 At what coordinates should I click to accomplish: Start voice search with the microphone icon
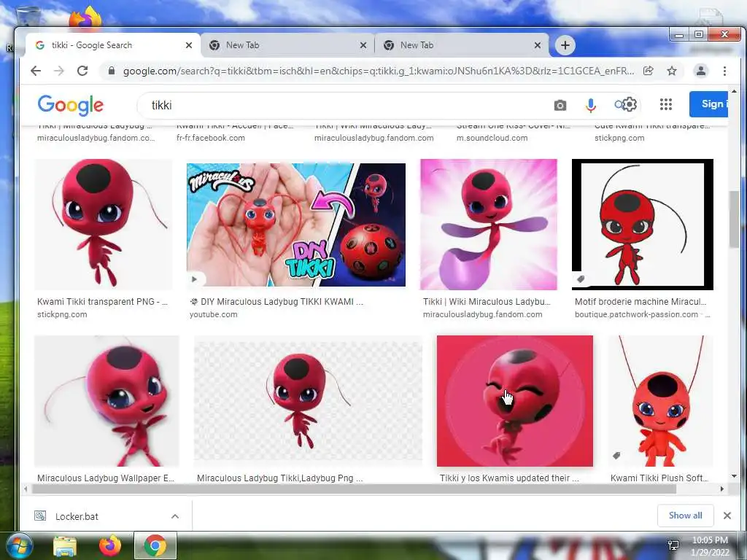tap(591, 105)
